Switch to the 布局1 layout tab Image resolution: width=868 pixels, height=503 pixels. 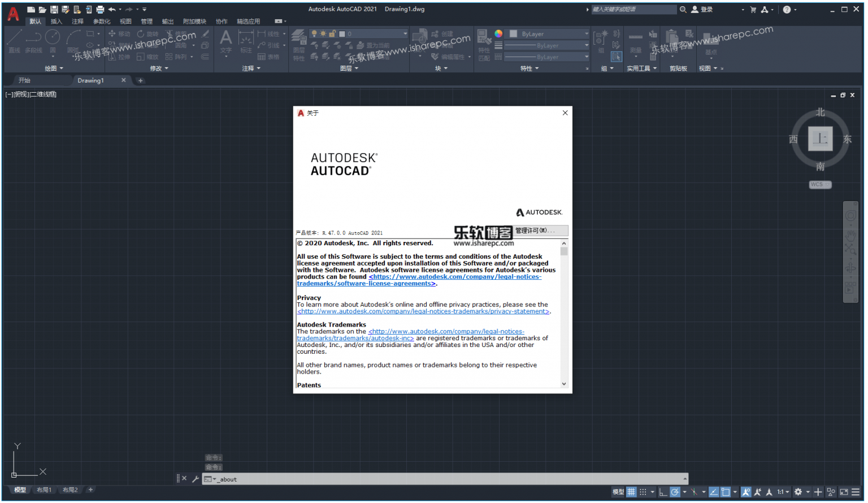pos(44,490)
